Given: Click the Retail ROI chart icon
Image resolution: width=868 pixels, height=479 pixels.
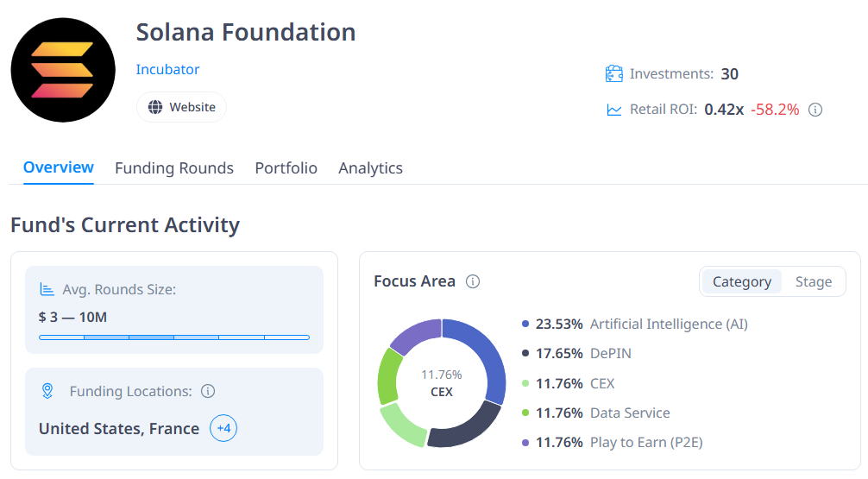Looking at the screenshot, I should [614, 110].
